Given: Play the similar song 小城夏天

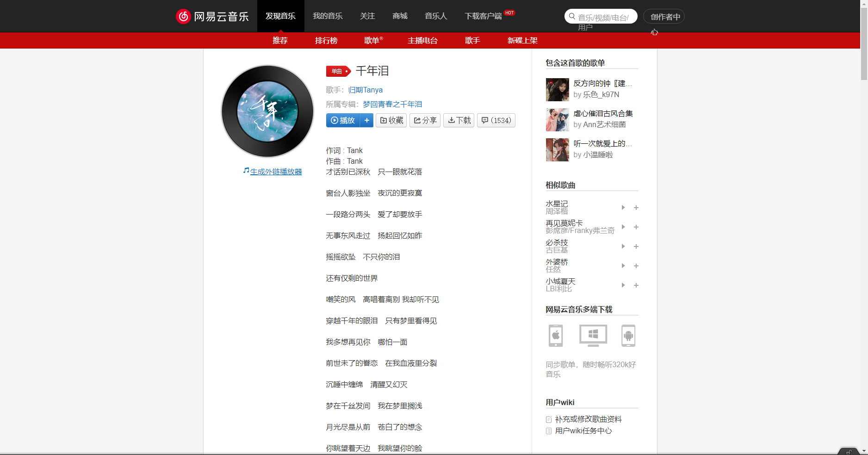Looking at the screenshot, I should click(x=623, y=285).
